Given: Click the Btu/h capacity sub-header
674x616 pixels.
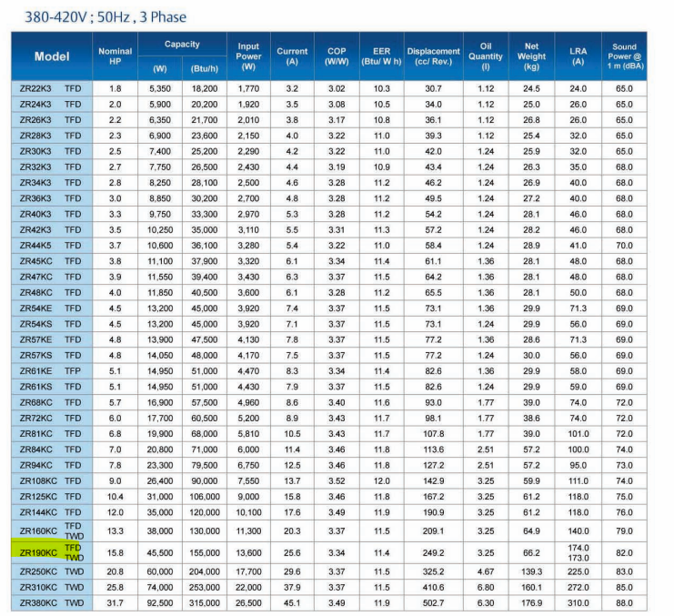Looking at the screenshot, I should [205, 68].
